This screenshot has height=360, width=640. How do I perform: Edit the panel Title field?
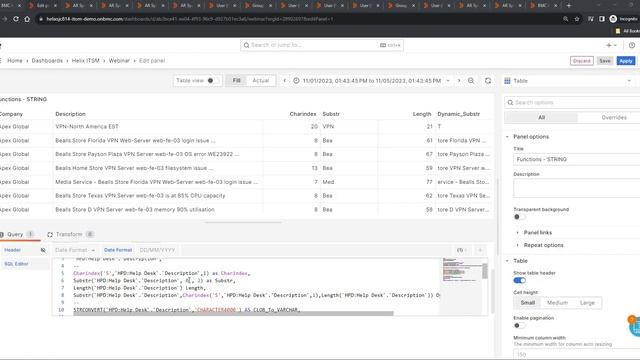point(576,159)
